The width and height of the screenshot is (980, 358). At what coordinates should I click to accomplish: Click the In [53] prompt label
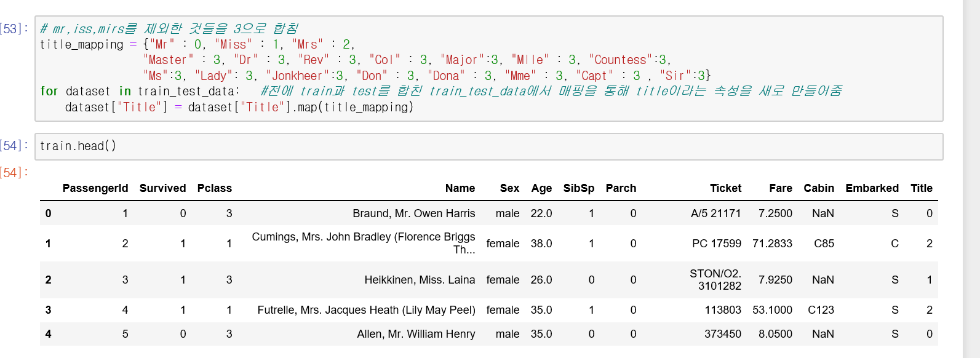(14, 28)
